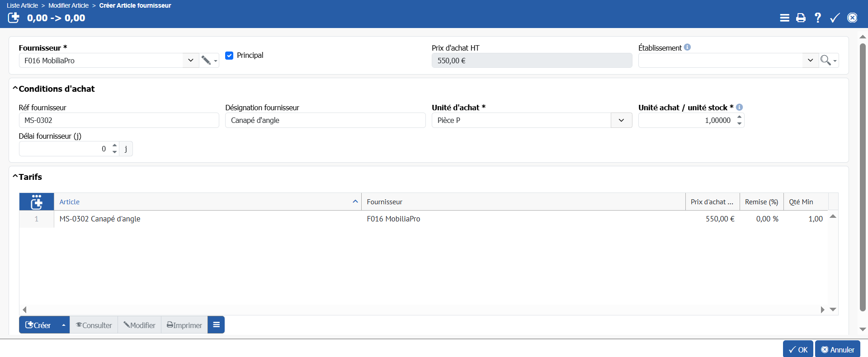Click the Annuler button
The image size is (868, 357).
[837, 349]
